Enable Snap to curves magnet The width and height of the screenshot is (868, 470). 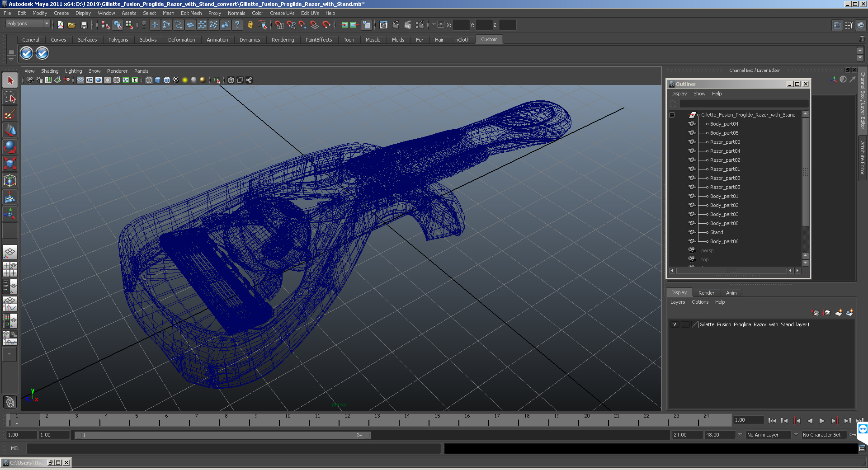291,25
